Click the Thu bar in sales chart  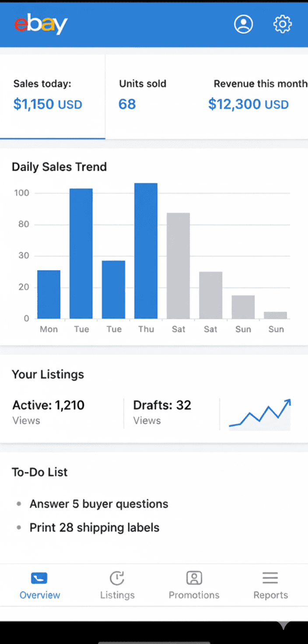pyautogui.click(x=146, y=251)
